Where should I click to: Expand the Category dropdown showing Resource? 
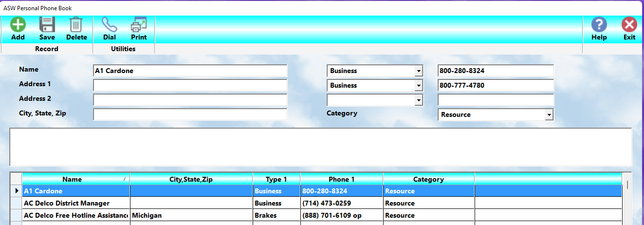(549, 115)
